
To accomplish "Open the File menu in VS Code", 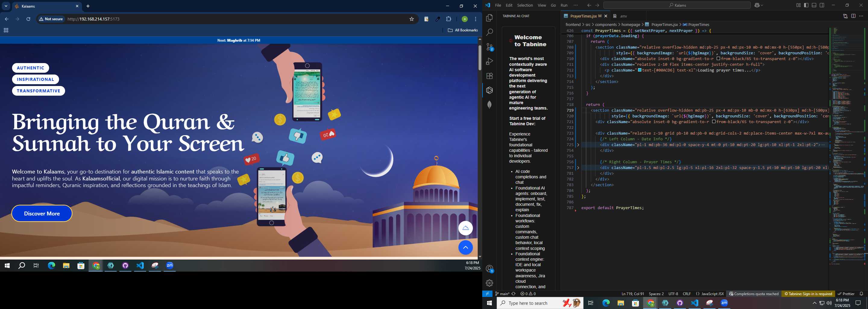I will 498,5.
